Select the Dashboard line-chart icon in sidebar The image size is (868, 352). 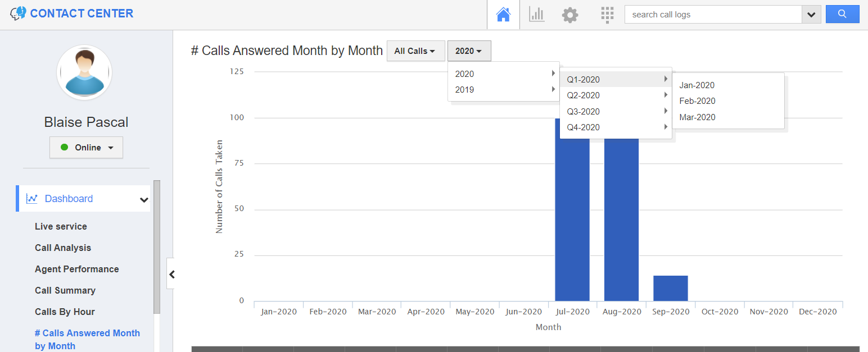pos(33,198)
